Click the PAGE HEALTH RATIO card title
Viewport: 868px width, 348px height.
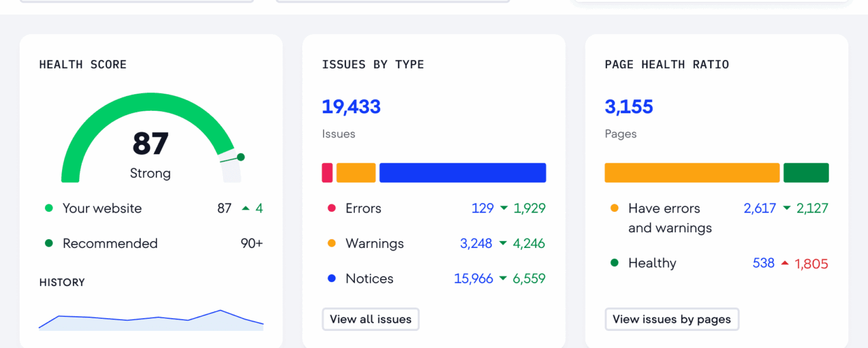(x=667, y=65)
